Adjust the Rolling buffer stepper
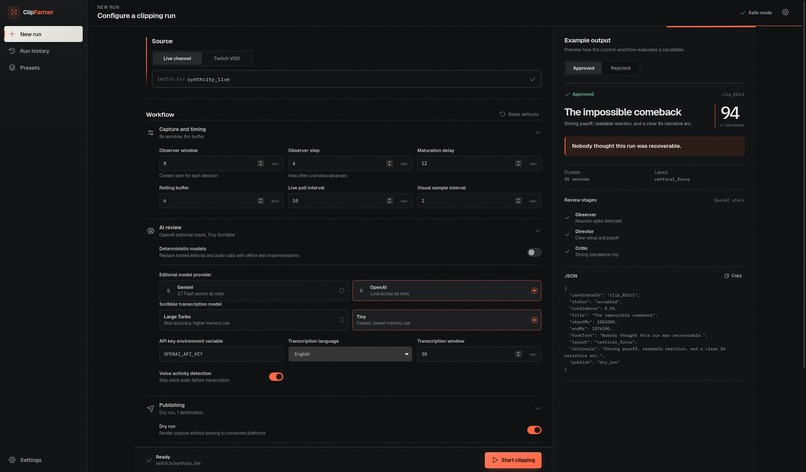806x472 pixels. pos(261,201)
